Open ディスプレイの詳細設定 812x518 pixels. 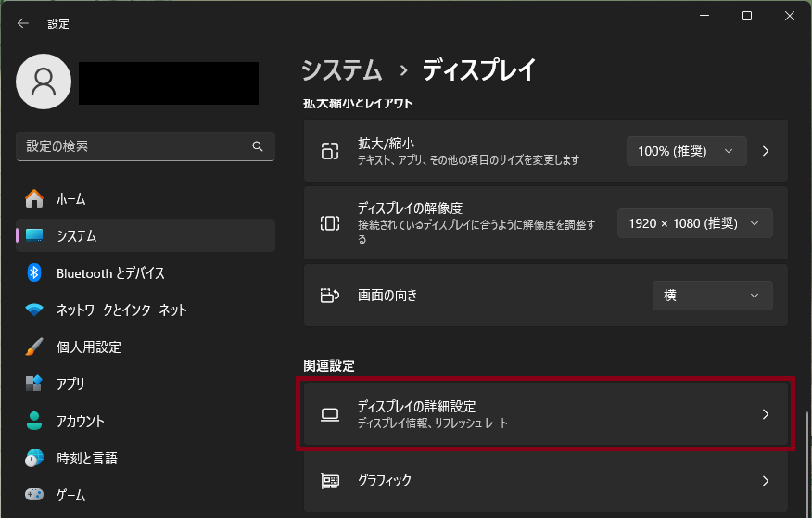545,414
